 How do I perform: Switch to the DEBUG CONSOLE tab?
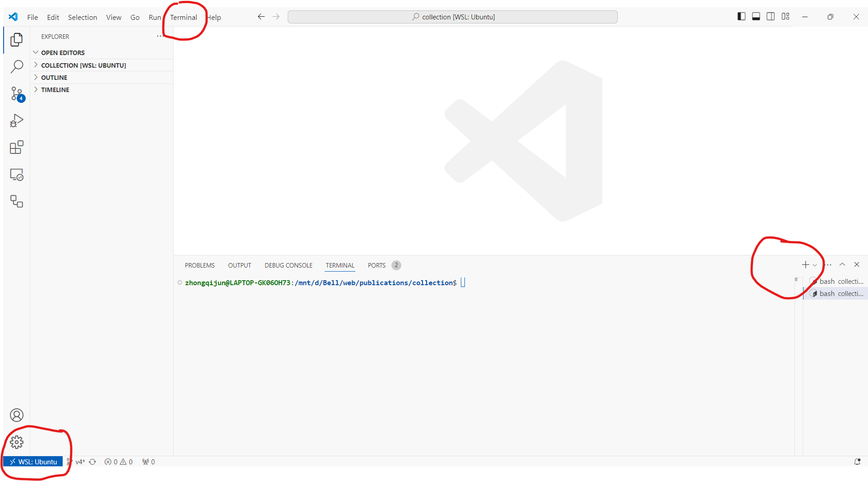tap(289, 265)
